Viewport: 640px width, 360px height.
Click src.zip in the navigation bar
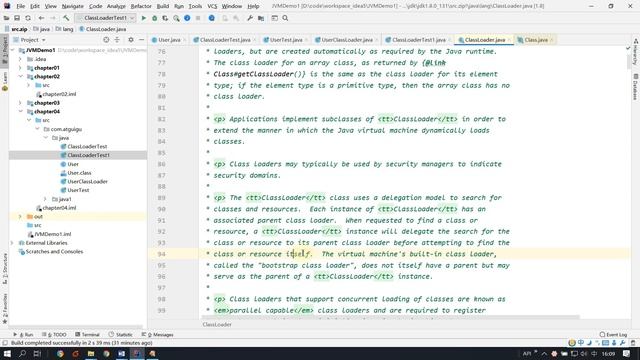click(15, 29)
